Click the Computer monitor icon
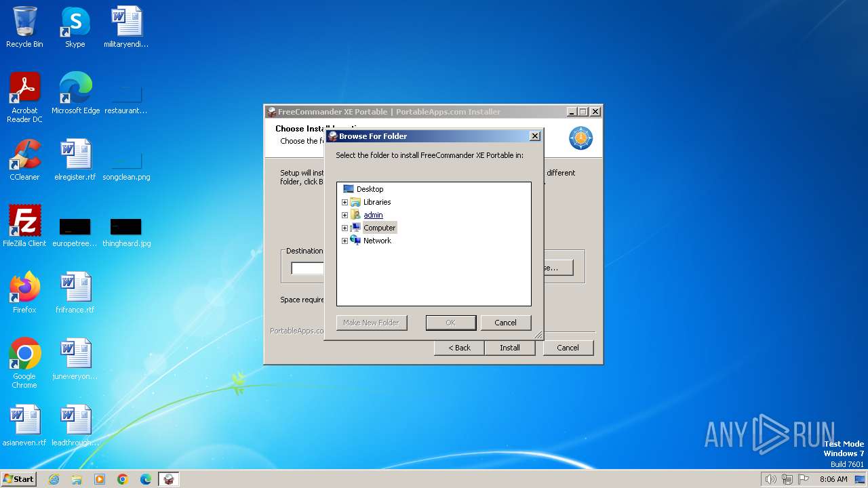This screenshot has width=868, height=488. tap(355, 228)
